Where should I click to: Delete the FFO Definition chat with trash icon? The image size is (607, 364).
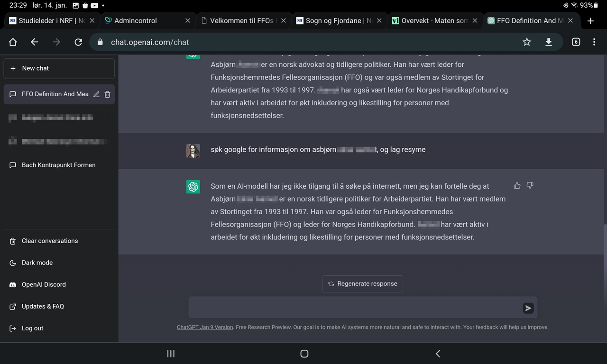[x=108, y=94]
